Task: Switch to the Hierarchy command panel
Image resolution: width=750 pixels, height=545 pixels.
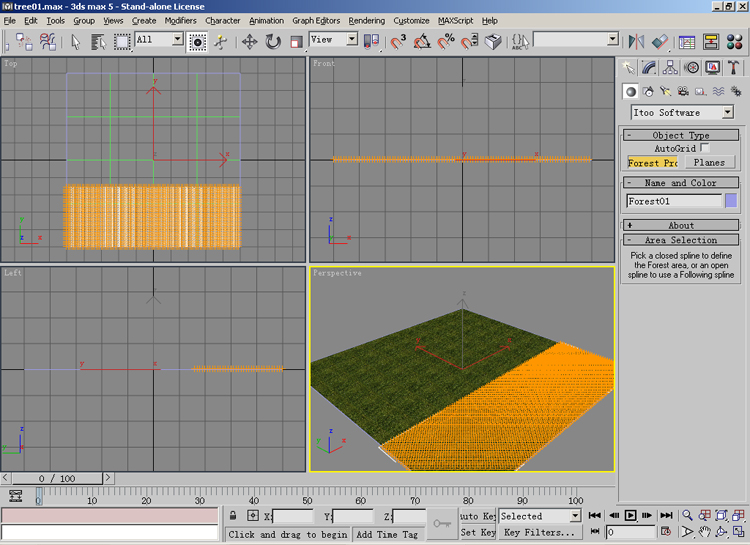Action: pyautogui.click(x=670, y=67)
